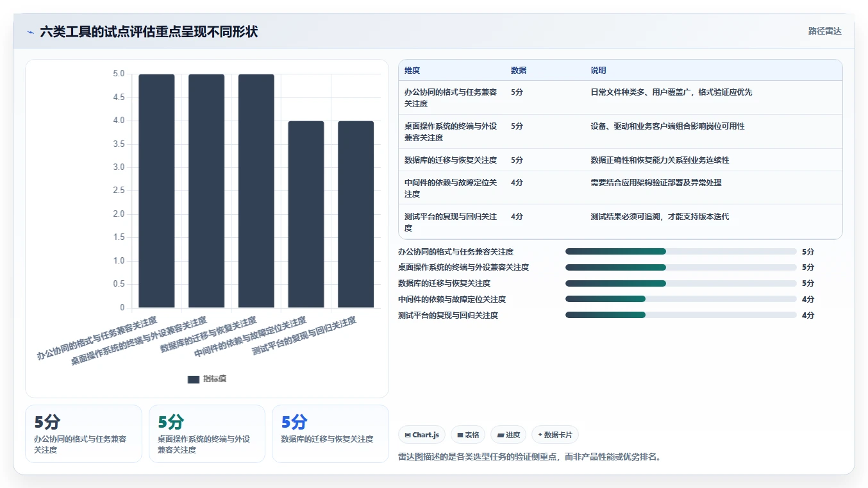Click the icon beside the 六类工具 title
This screenshot has height=488, width=868.
31,32
